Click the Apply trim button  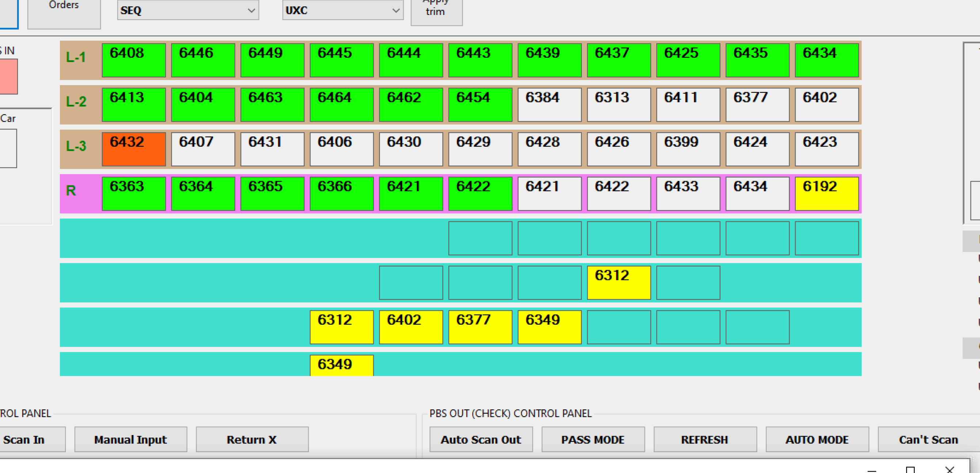tap(436, 11)
